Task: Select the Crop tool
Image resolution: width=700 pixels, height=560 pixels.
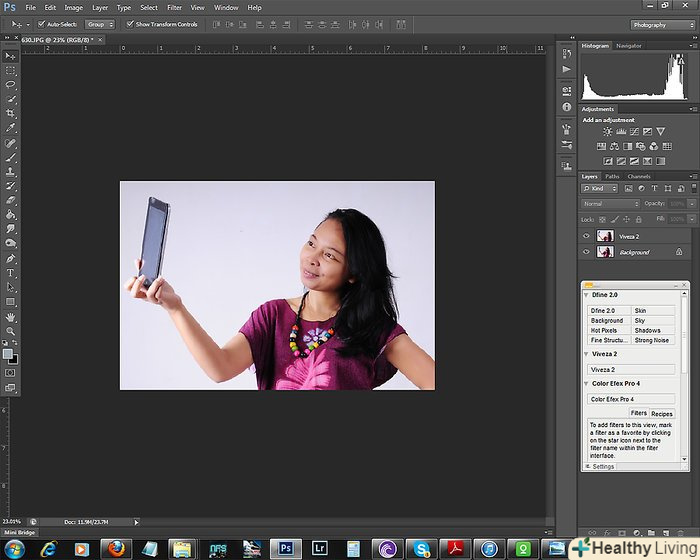Action: [11, 114]
